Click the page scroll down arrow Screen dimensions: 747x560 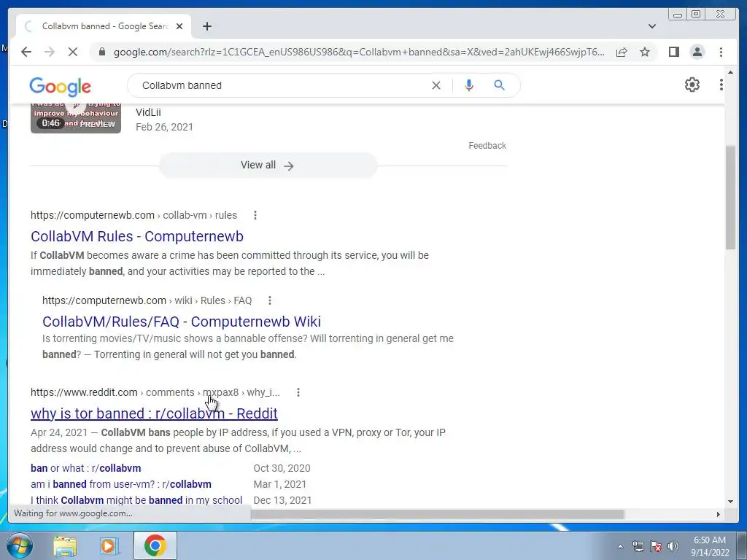tap(730, 502)
